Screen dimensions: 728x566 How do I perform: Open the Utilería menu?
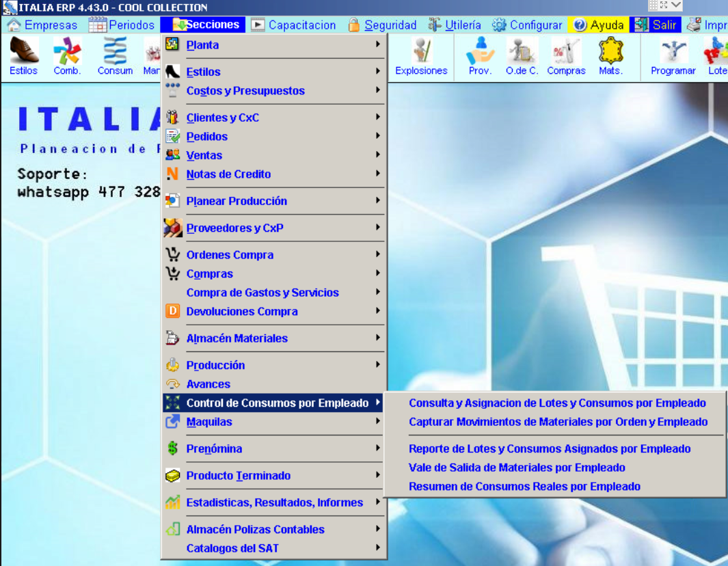click(455, 25)
